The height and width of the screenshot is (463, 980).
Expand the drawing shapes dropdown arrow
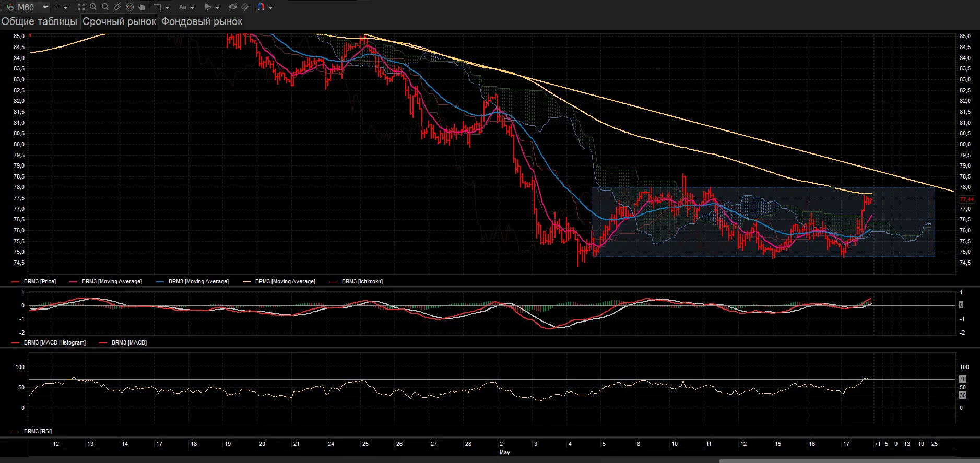click(167, 8)
